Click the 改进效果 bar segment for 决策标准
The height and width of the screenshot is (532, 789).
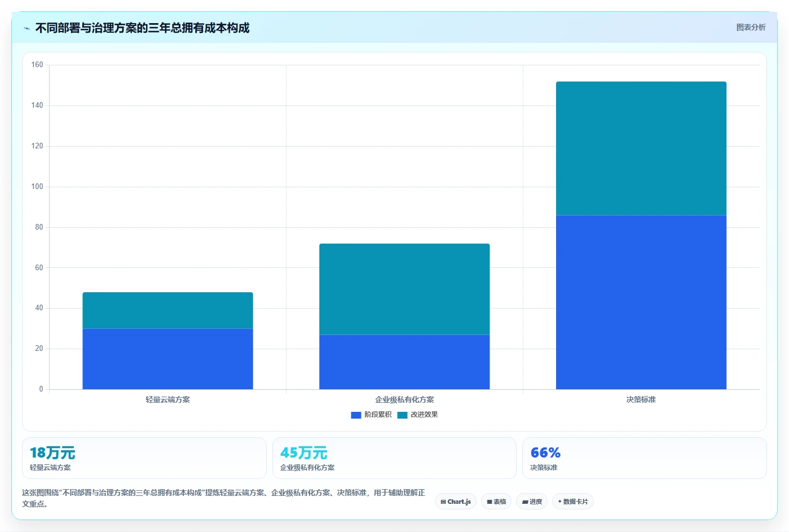[x=641, y=148]
